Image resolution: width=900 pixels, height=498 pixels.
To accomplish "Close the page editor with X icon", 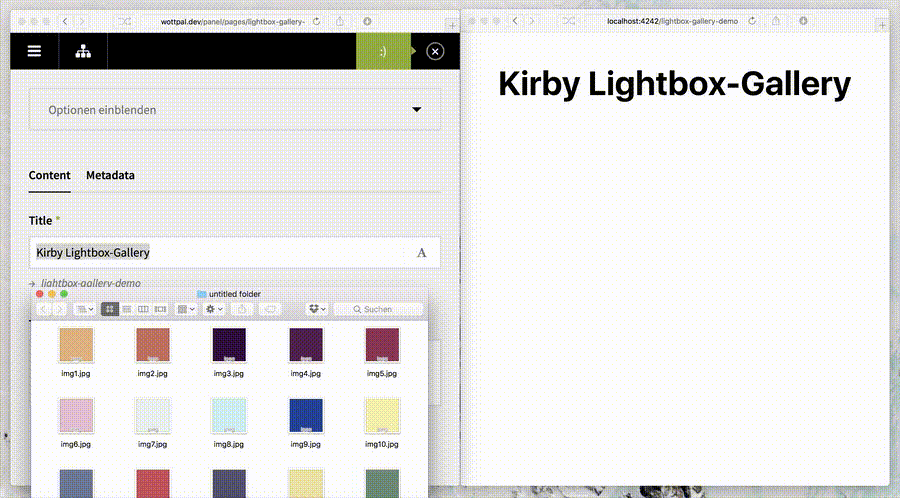I will point(435,52).
